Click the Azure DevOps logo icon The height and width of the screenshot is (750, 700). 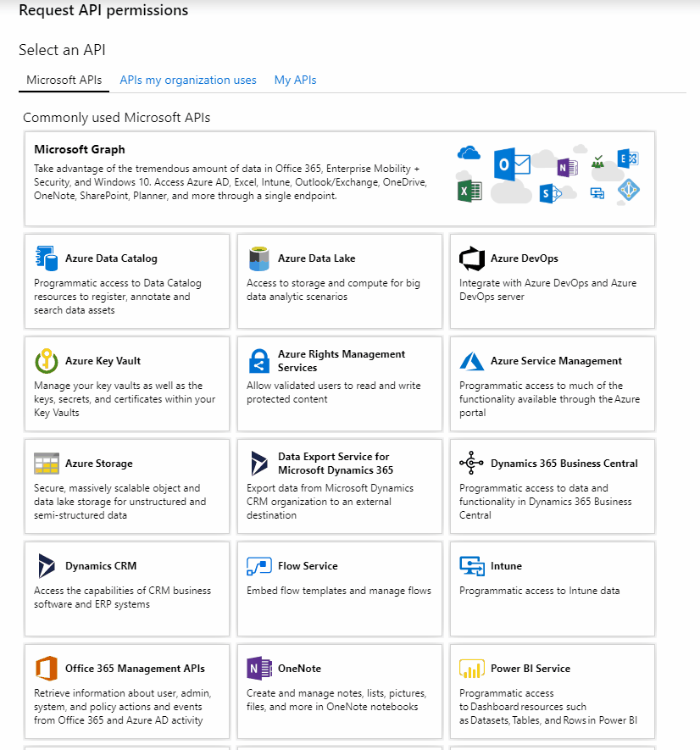[x=472, y=258]
